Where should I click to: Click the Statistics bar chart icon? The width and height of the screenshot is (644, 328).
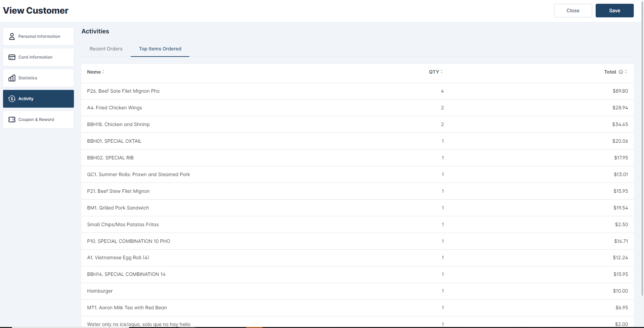[x=12, y=78]
